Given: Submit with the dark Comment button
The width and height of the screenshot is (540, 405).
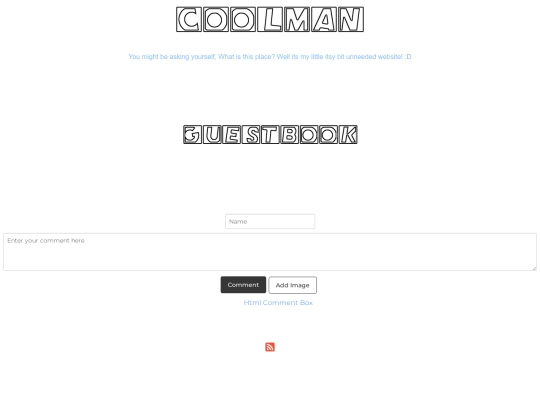Looking at the screenshot, I should click(243, 285).
